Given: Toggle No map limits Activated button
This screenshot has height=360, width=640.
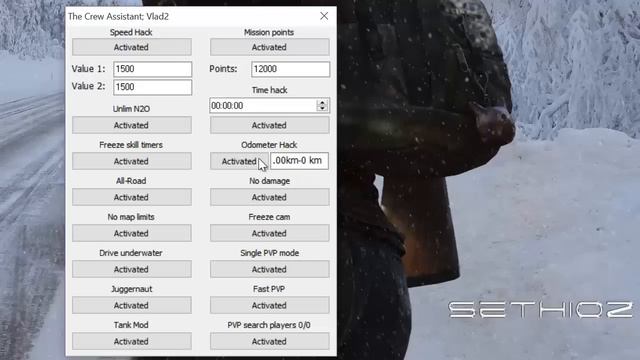Looking at the screenshot, I should 132,233.
